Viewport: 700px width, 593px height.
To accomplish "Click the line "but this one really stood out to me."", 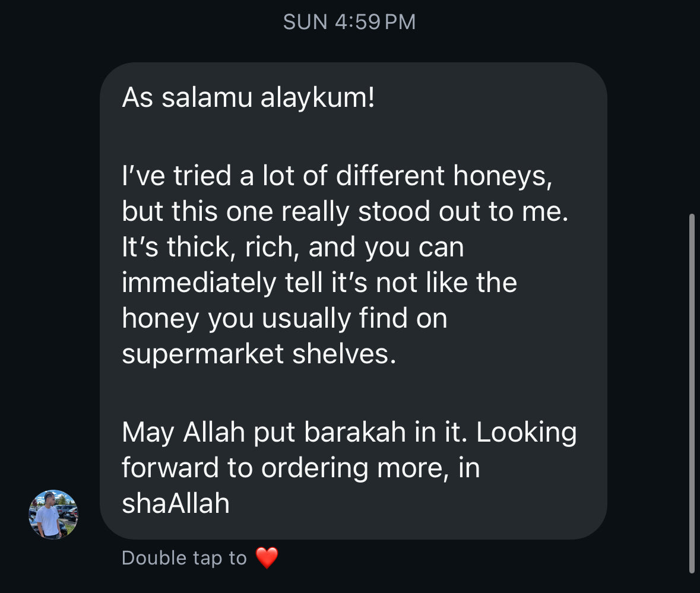I will pyautogui.click(x=345, y=211).
